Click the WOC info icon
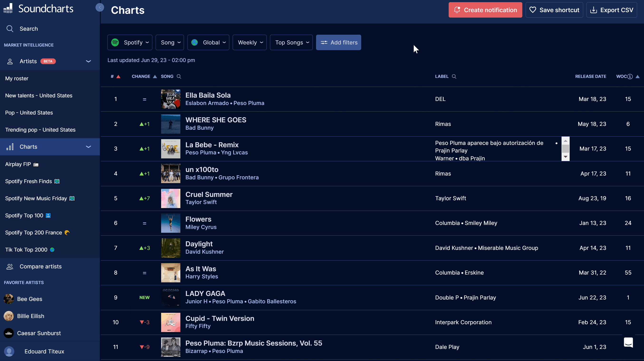The image size is (644, 361). click(x=630, y=76)
